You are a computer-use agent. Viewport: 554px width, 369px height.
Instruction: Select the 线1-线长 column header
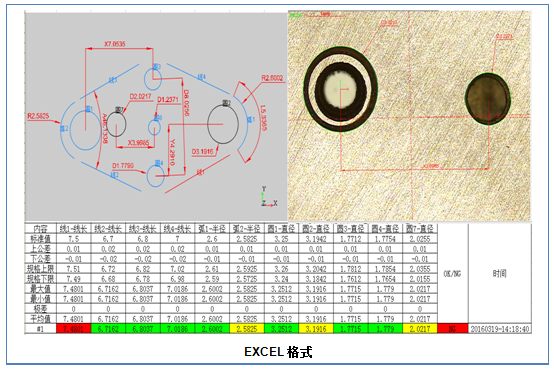73,229
